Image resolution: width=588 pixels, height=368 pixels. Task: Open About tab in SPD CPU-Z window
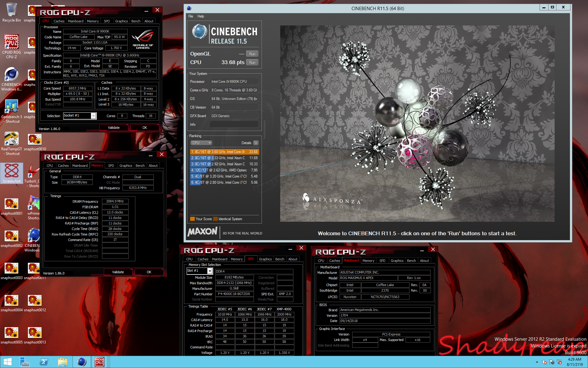pos(293,259)
